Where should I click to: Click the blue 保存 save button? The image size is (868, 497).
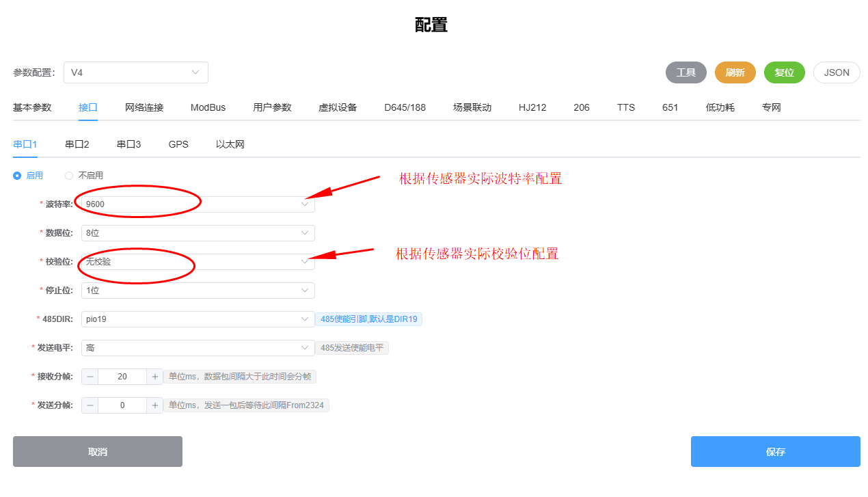[775, 451]
